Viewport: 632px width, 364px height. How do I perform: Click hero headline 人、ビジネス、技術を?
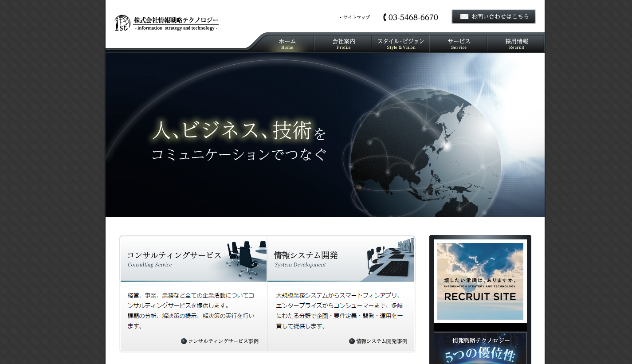(x=239, y=131)
